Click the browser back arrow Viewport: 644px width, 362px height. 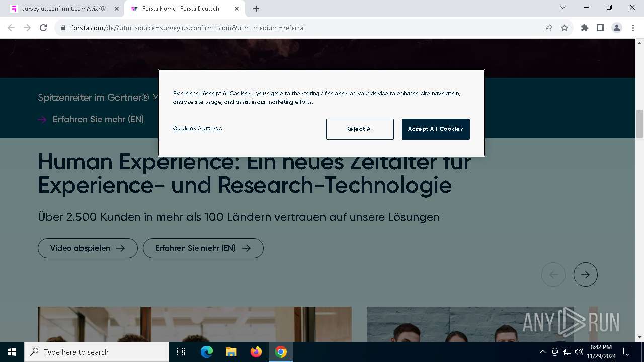[11, 28]
